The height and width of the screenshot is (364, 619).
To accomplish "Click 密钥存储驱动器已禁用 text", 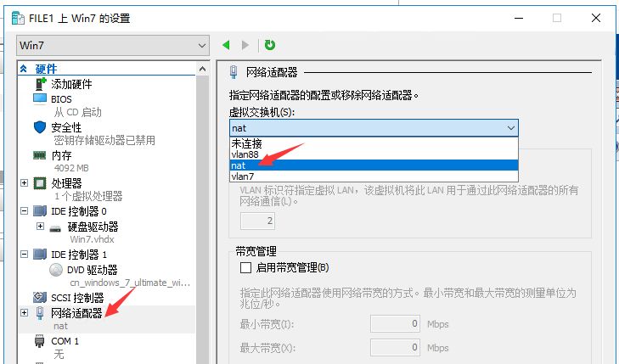I will [x=104, y=140].
